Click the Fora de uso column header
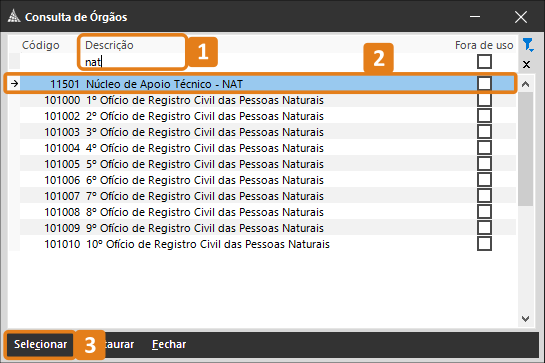Screen dimensions: 545x363 tap(484, 45)
